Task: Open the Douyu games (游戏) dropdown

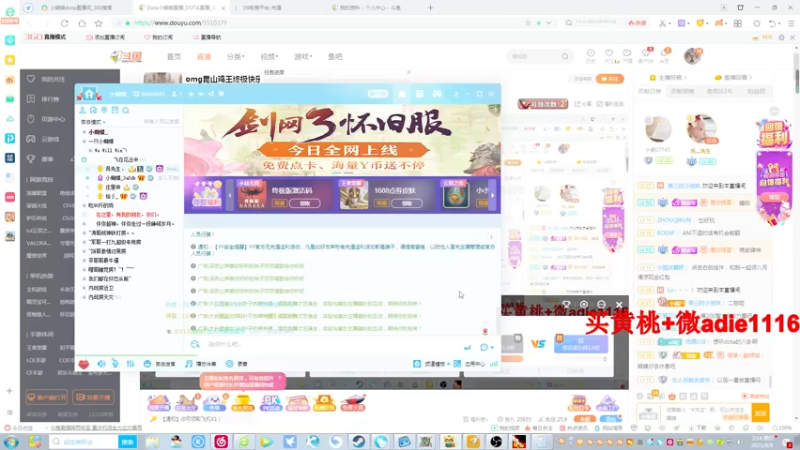Action: point(303,57)
